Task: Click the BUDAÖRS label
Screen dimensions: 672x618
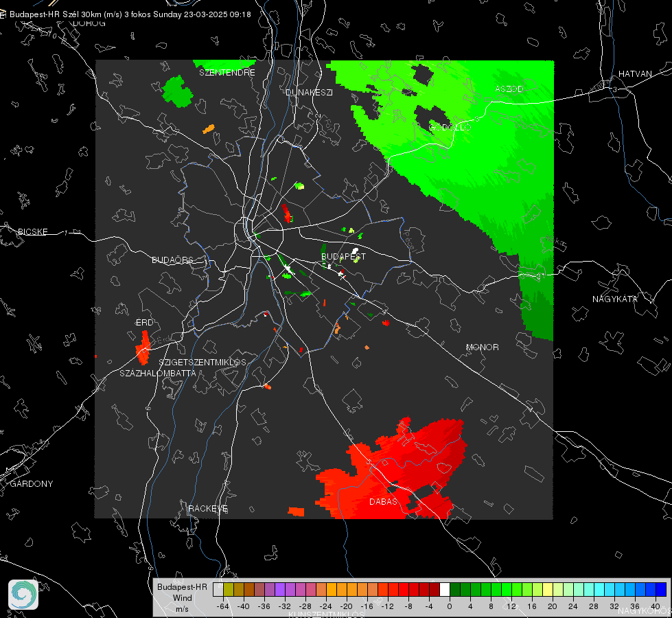Action: tap(173, 260)
